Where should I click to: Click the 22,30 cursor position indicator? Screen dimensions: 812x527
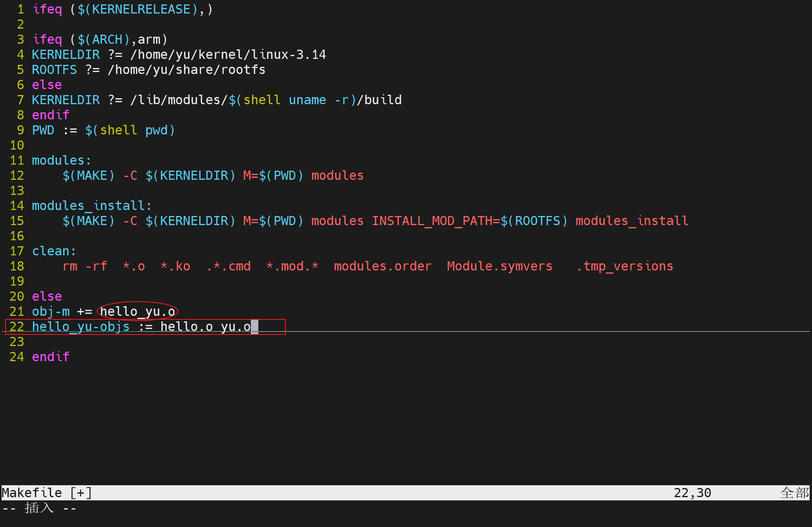point(692,493)
